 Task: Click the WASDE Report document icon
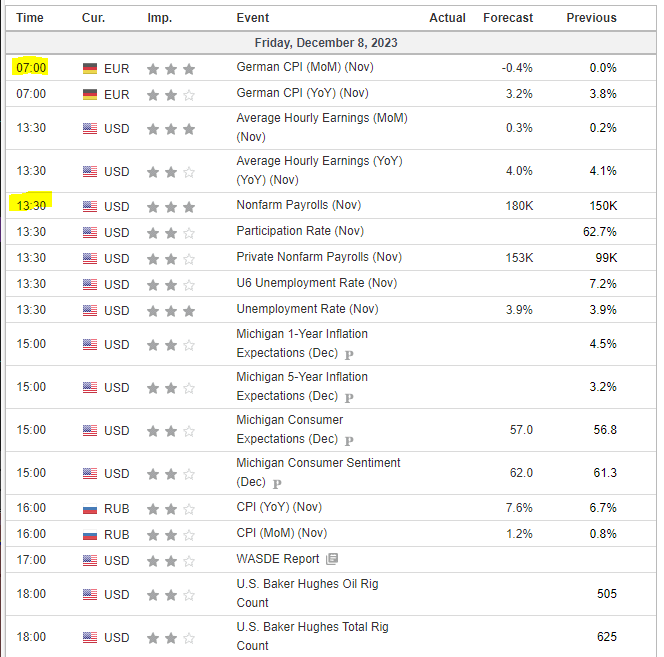(x=332, y=559)
